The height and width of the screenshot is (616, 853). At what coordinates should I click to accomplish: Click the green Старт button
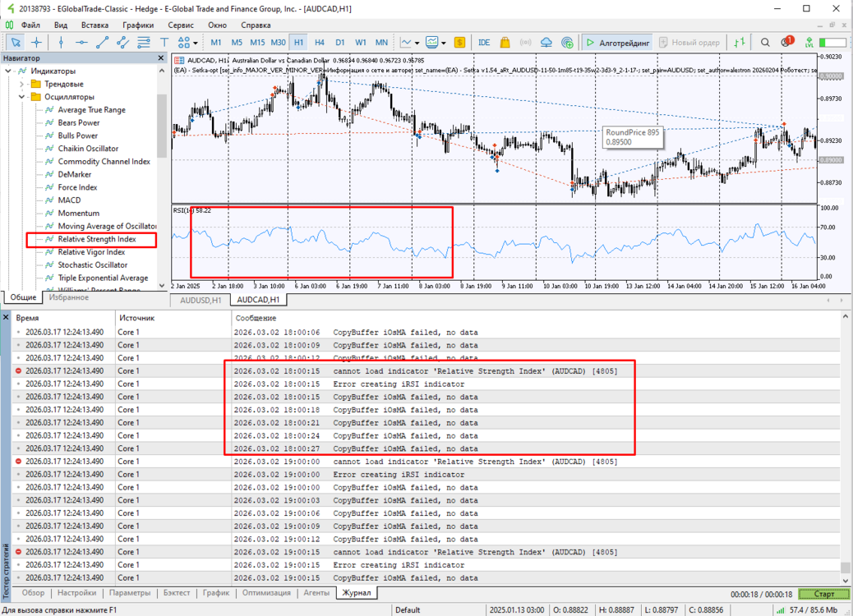[823, 594]
